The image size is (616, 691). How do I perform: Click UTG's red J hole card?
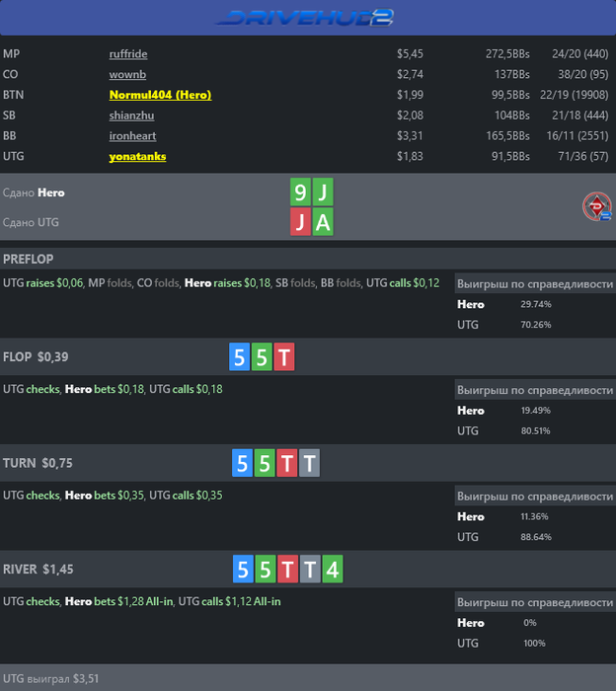(300, 222)
